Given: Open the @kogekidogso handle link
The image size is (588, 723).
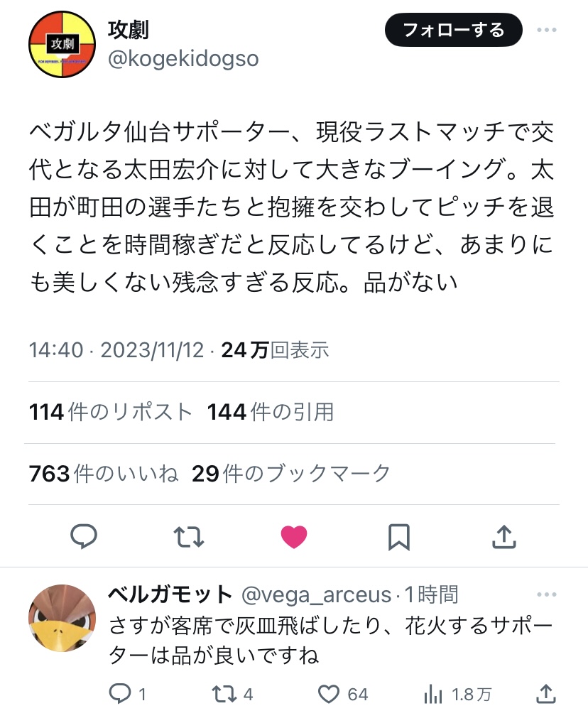Looking at the screenshot, I should [183, 59].
